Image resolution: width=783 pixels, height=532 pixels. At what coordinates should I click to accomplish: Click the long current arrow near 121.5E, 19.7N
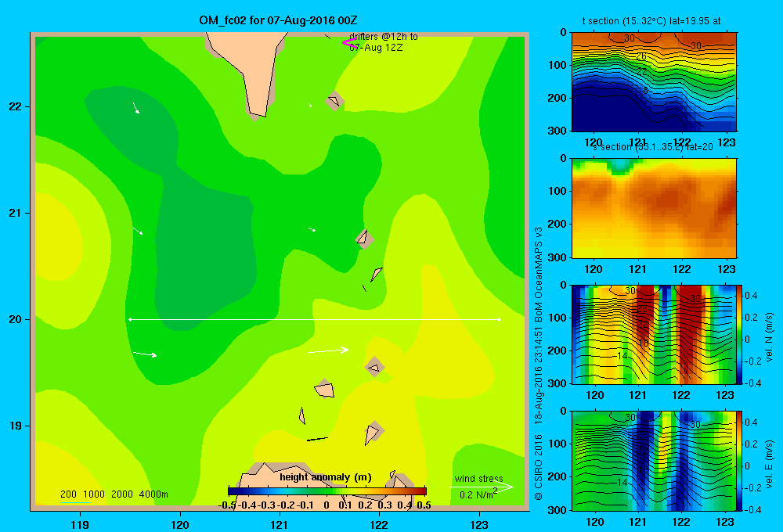point(328,350)
